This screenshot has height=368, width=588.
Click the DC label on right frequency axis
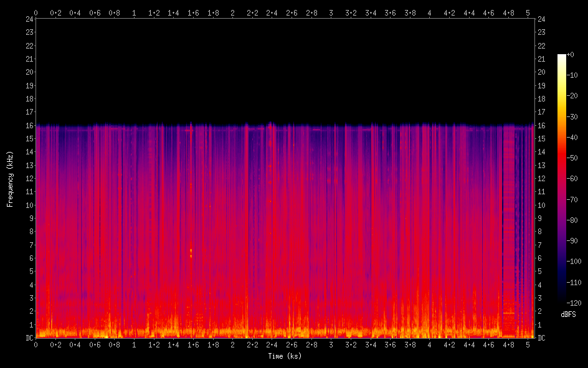pos(541,338)
